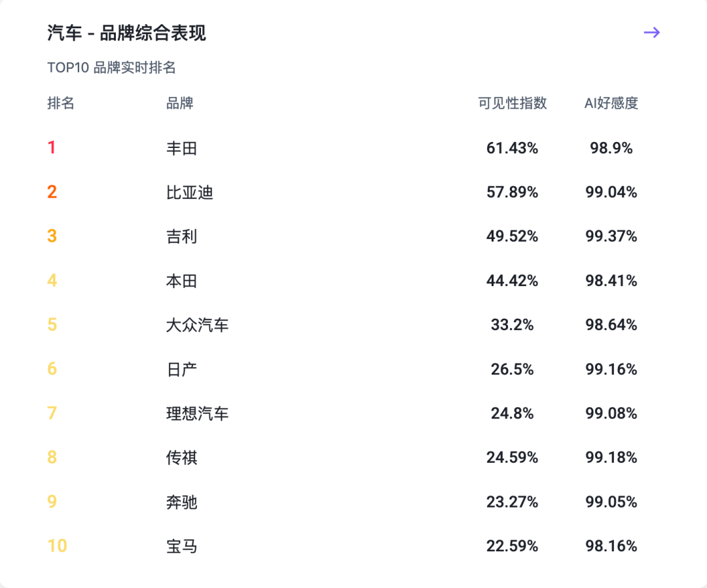Sort by the AI好感度 column header
Viewport: 707px width, 588px height.
[x=611, y=103]
